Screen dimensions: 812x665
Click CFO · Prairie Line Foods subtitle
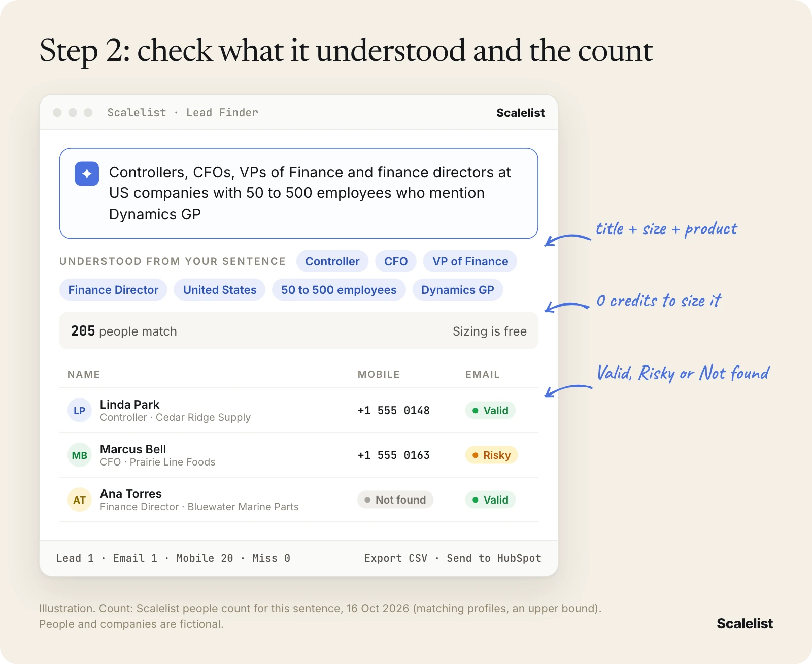click(x=158, y=462)
